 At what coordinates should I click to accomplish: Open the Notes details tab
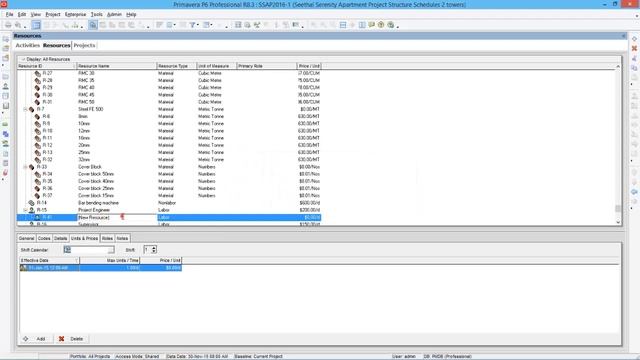coord(122,238)
